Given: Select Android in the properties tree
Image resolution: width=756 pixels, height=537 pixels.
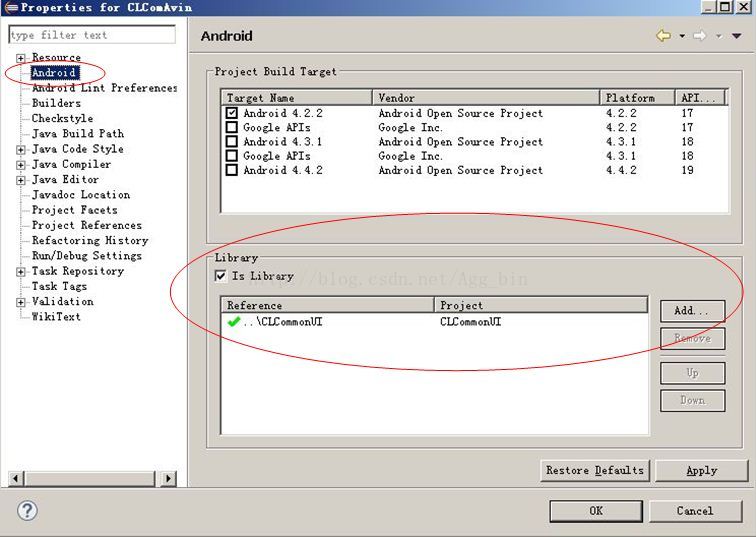Looking at the screenshot, I should pos(54,72).
